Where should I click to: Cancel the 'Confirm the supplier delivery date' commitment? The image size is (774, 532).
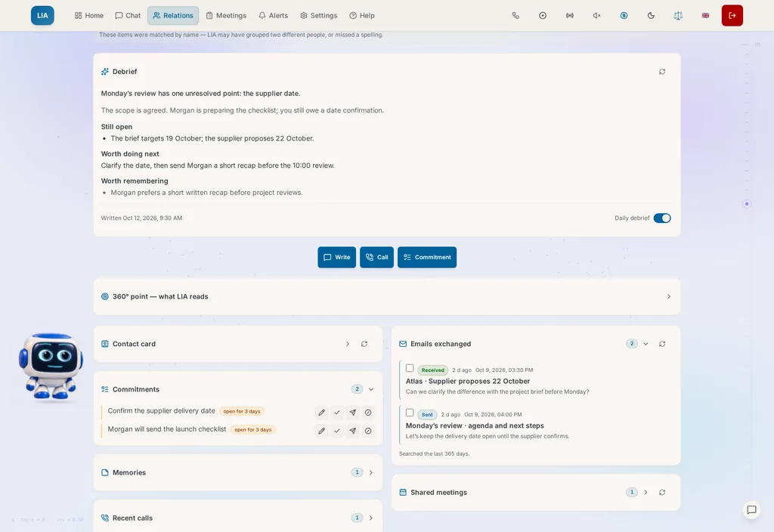[x=368, y=413]
